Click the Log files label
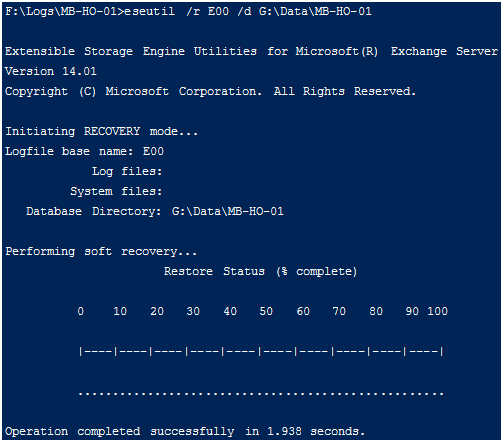The image size is (503, 442). tap(127, 172)
